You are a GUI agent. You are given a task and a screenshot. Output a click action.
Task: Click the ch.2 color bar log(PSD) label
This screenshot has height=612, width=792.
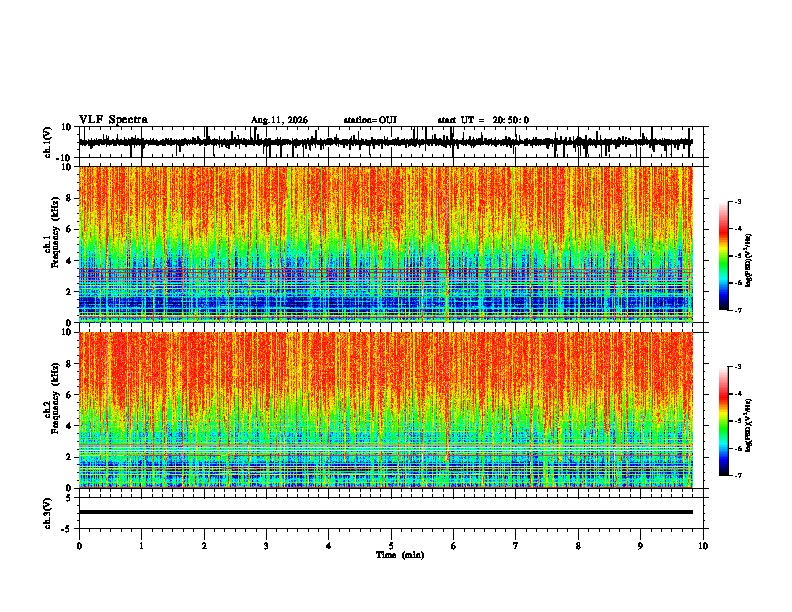point(749,425)
